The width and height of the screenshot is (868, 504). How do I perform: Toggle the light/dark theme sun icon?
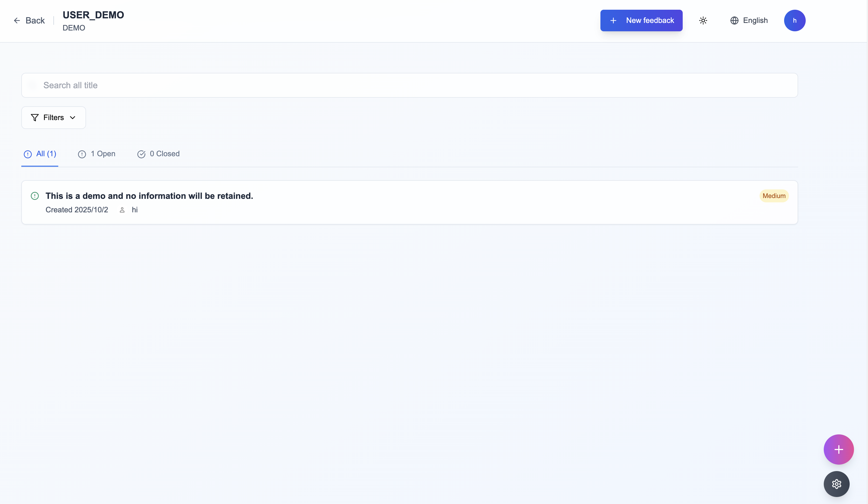click(703, 21)
